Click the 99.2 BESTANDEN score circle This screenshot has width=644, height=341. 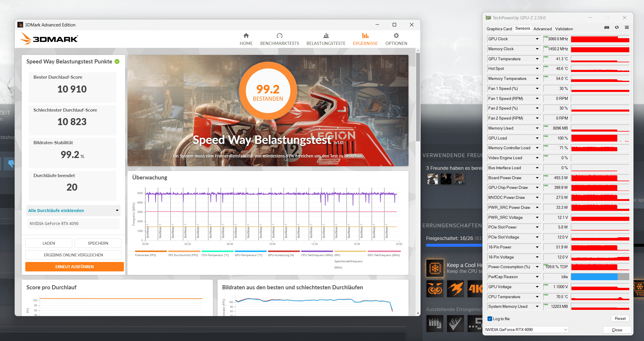click(268, 91)
